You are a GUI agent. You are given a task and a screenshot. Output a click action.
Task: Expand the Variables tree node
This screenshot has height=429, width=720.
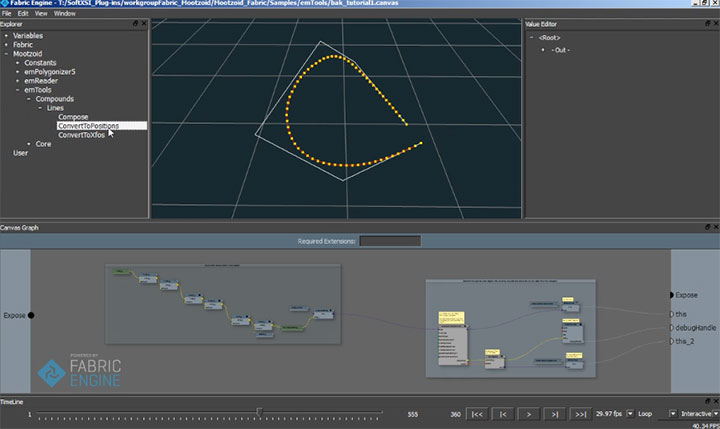point(6,35)
